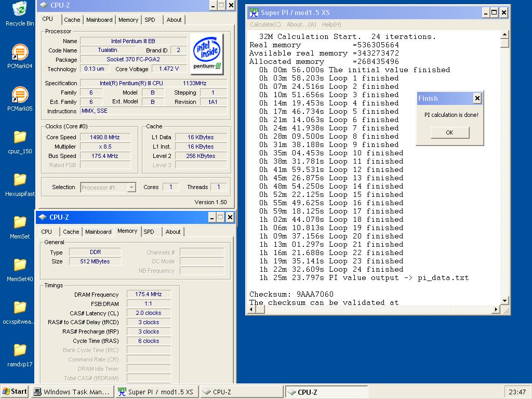This screenshot has height=399, width=532.
Task: Click Super PI vertical scrollbar up arrow
Action: pos(504,35)
